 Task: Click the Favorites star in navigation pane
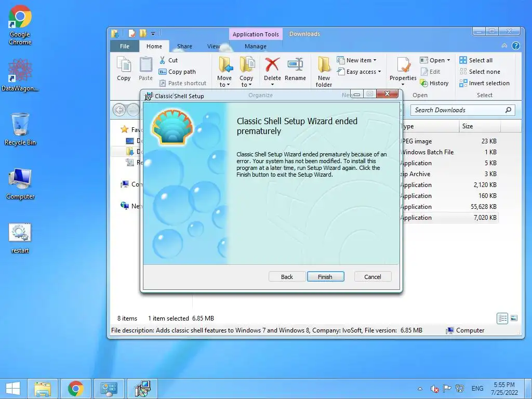tap(125, 129)
